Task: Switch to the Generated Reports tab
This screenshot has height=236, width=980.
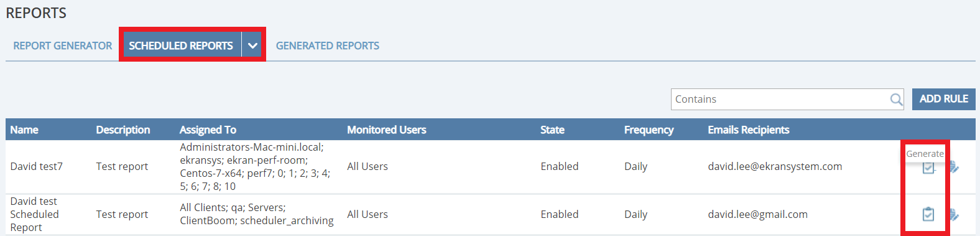Action: click(x=328, y=46)
